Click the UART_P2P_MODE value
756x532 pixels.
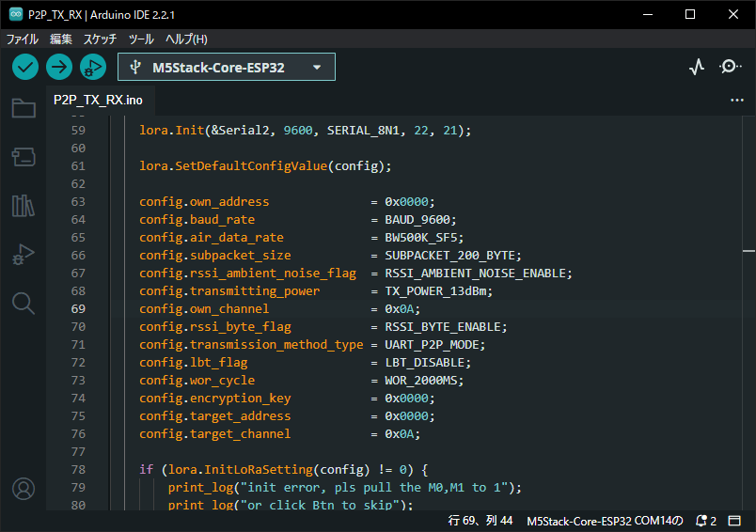click(x=432, y=345)
